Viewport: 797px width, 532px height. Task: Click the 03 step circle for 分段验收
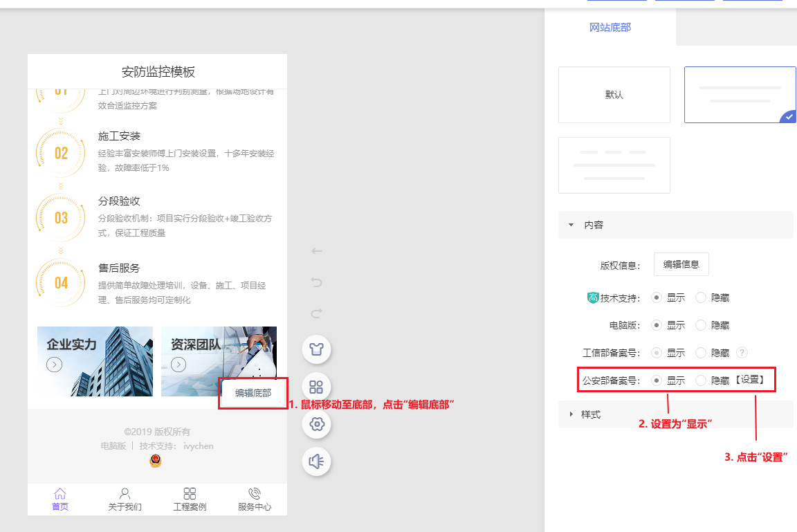(x=61, y=218)
